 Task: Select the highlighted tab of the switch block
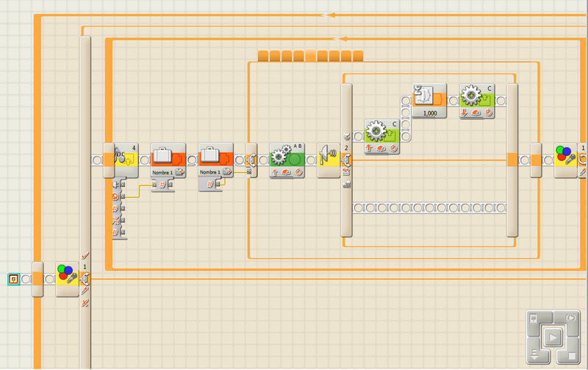pos(310,56)
